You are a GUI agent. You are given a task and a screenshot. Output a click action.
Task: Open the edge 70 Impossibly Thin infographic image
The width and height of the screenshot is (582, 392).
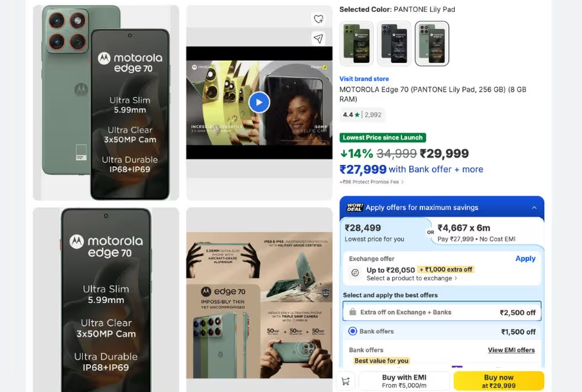[259, 300]
